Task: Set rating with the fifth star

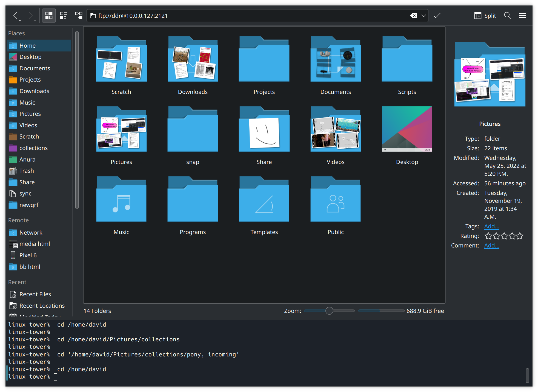Action: pyautogui.click(x=520, y=236)
